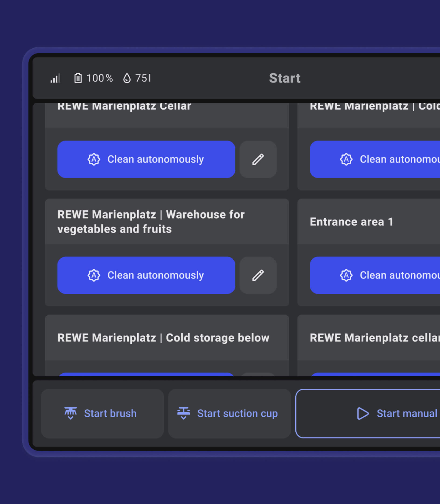
Task: Select the REWE Marienplatz Cellar title at top
Action: click(124, 107)
